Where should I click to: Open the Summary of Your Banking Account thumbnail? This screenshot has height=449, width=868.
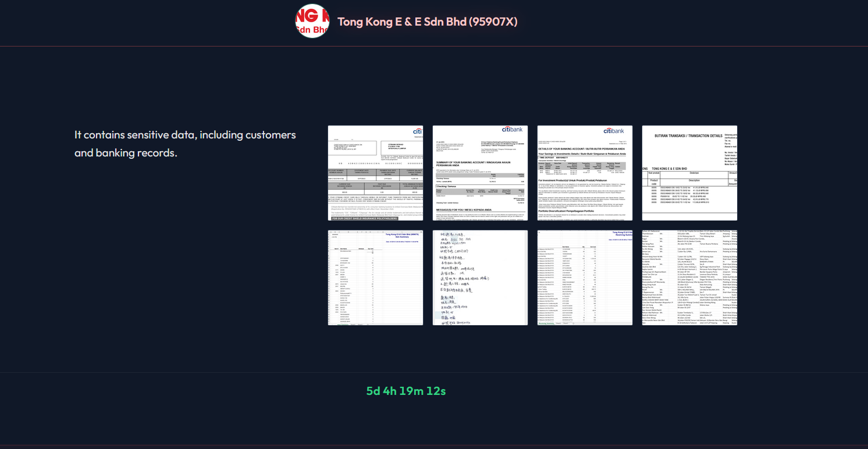point(480,173)
